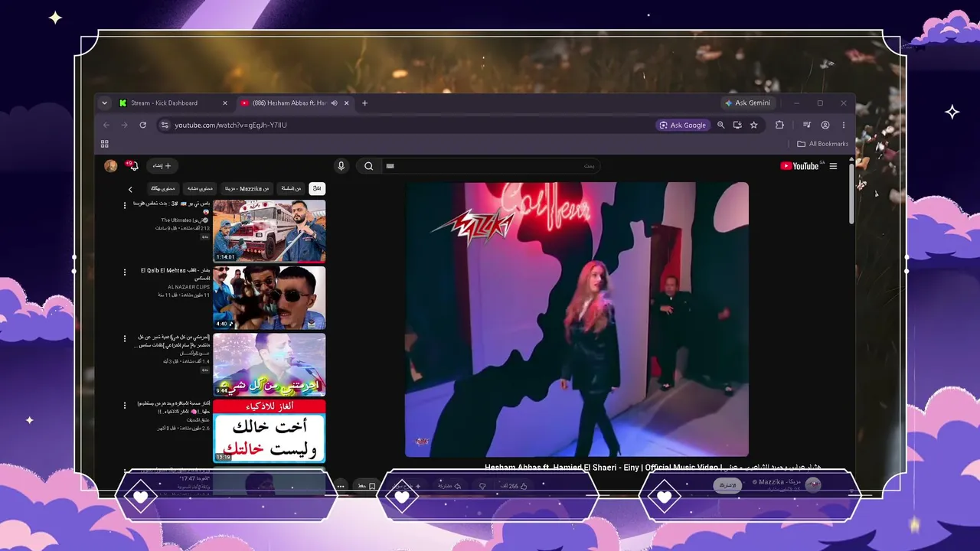The height and width of the screenshot is (551, 980).
Task: Mute the YouTube tab via its speaker icon
Action: click(334, 103)
